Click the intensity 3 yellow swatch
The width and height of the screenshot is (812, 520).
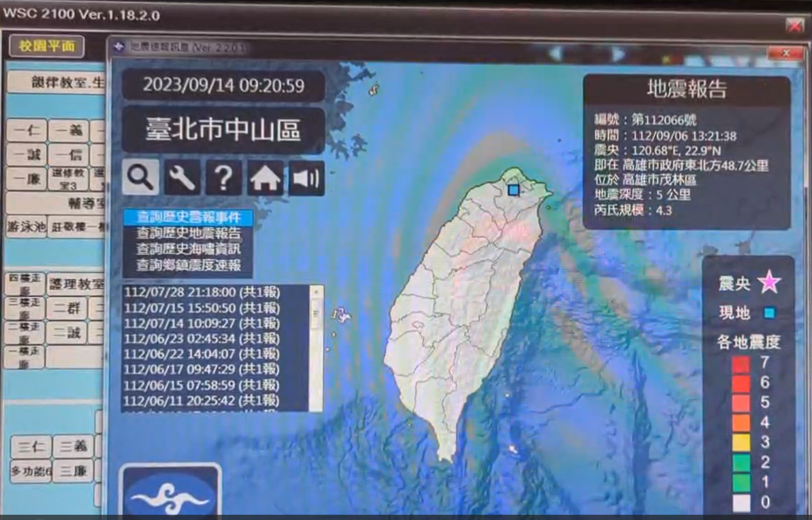742,443
